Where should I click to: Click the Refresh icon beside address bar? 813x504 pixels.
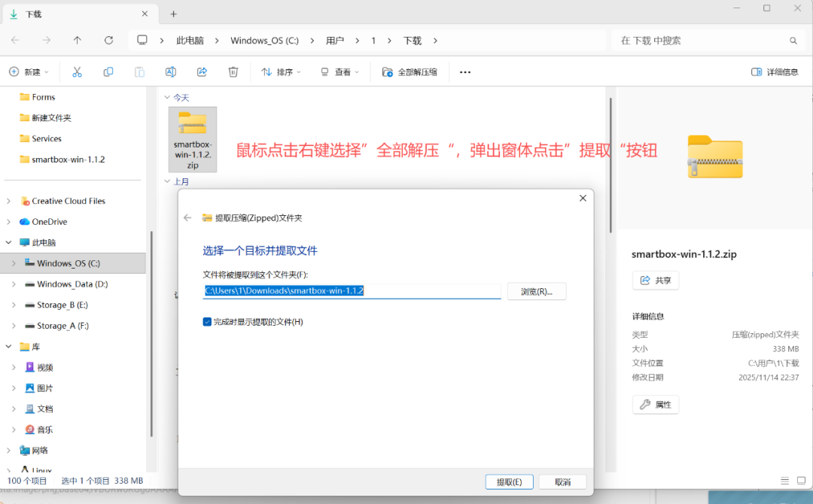point(108,41)
